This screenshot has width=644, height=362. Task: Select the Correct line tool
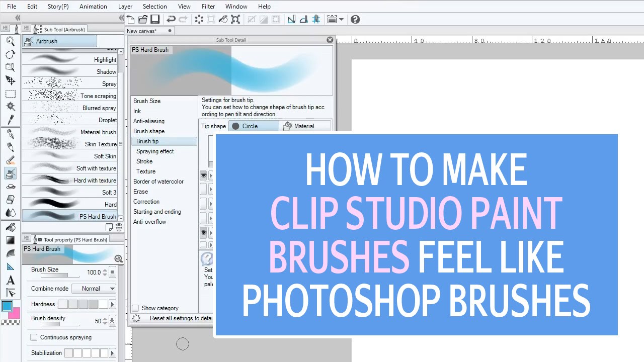point(10,293)
